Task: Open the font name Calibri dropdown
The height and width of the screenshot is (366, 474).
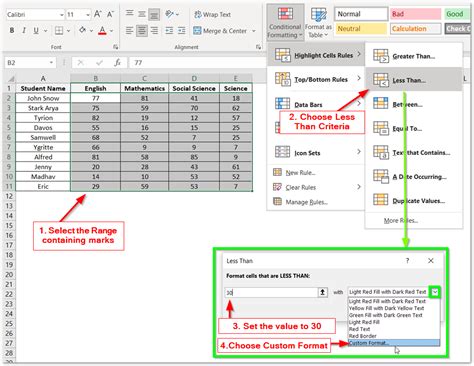Action: pyautogui.click(x=62, y=15)
